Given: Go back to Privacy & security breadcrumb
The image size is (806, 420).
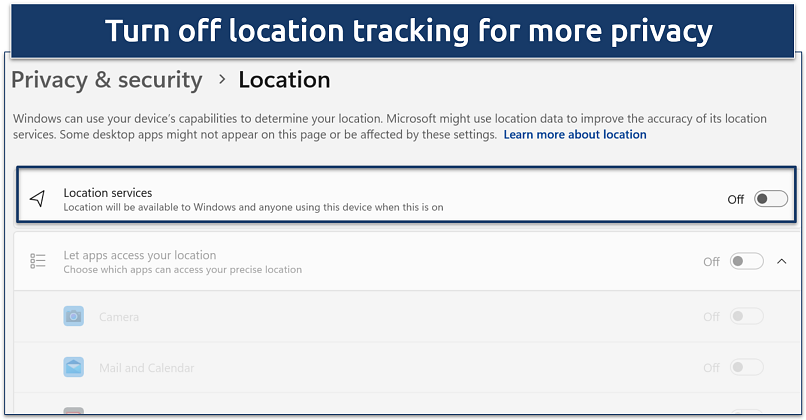Looking at the screenshot, I should (107, 80).
